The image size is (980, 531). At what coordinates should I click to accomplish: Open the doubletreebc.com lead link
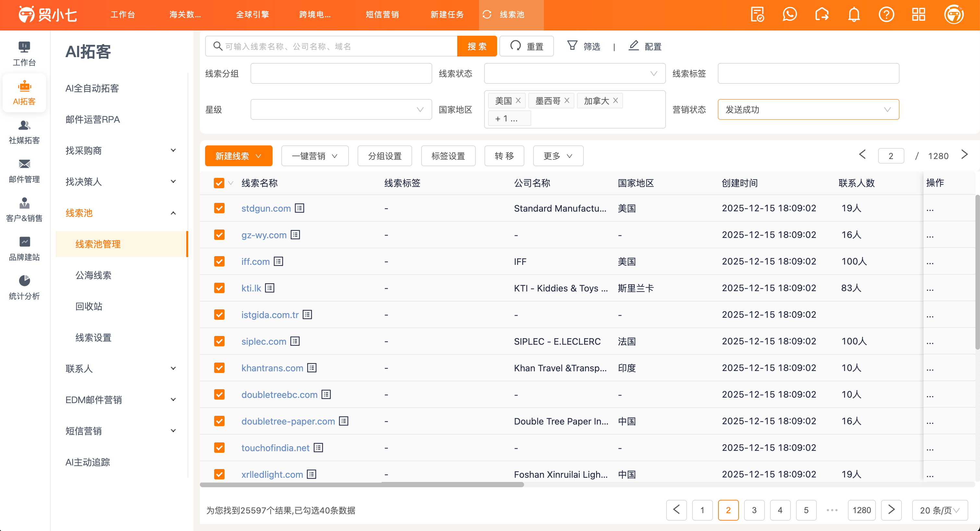pos(279,395)
